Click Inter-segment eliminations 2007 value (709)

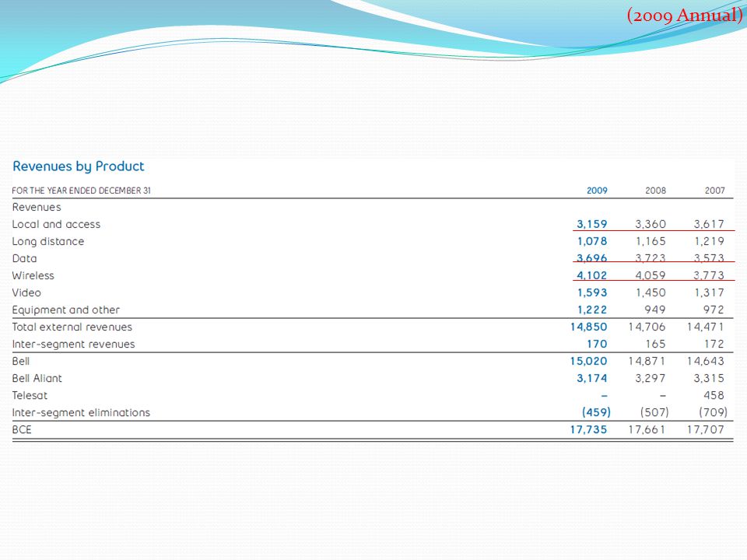point(714,412)
